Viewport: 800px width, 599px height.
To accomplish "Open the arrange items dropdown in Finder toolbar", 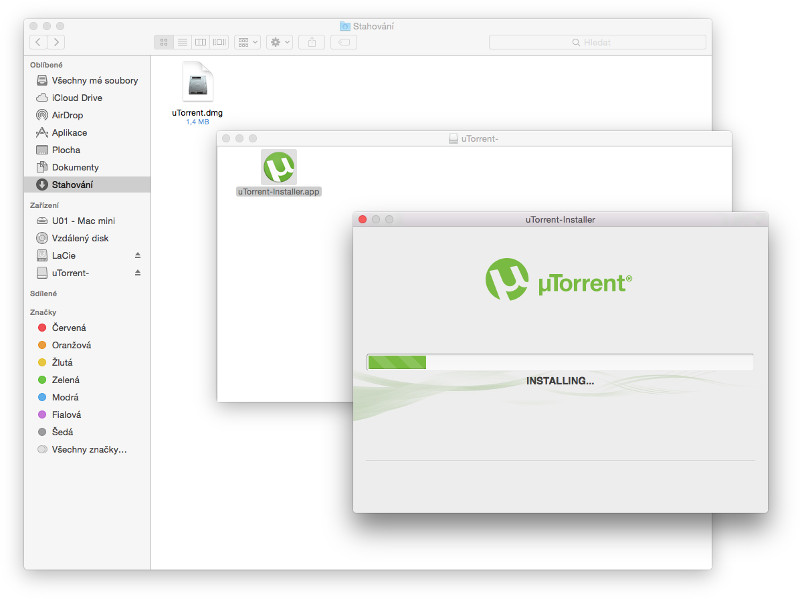I will tap(248, 42).
